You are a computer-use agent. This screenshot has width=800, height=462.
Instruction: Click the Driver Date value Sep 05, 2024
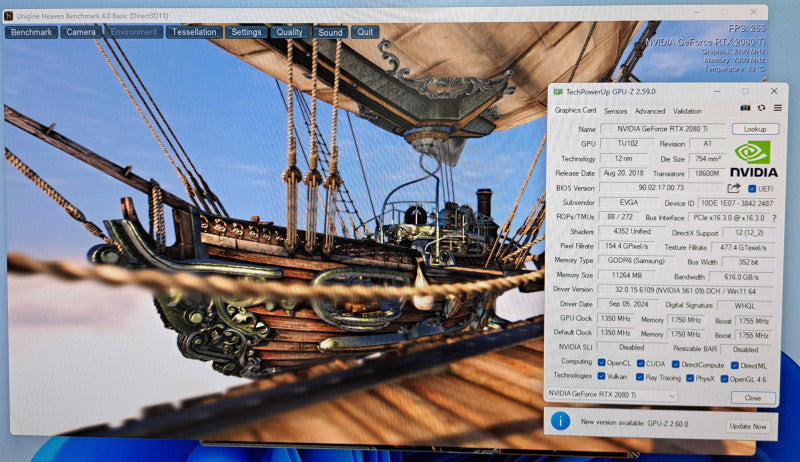pos(628,303)
